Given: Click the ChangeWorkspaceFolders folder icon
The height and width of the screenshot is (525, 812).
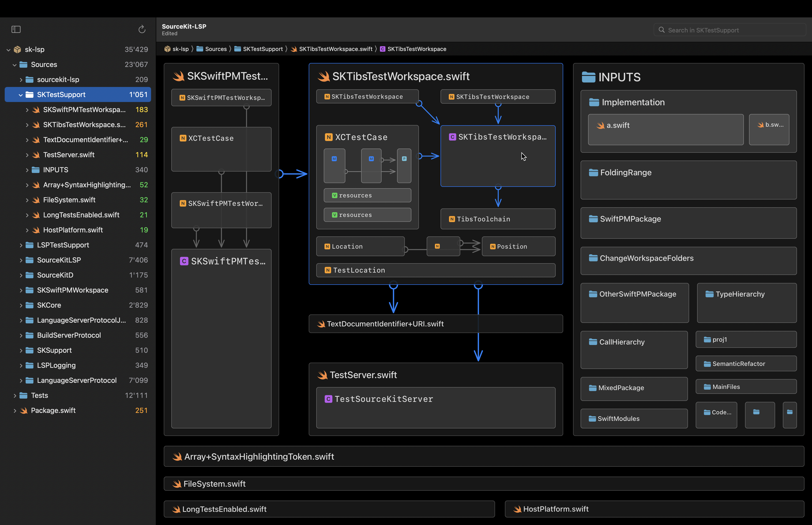Looking at the screenshot, I should [593, 258].
